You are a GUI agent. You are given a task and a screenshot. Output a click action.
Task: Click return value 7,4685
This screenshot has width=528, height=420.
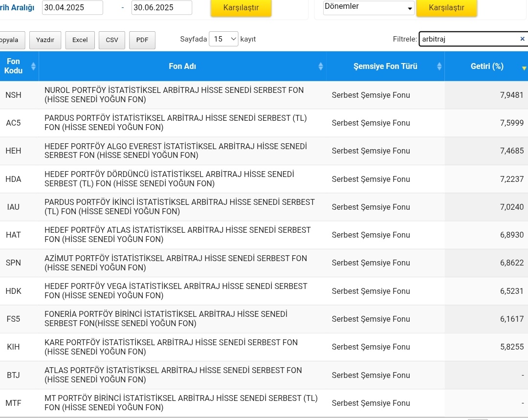coord(512,151)
